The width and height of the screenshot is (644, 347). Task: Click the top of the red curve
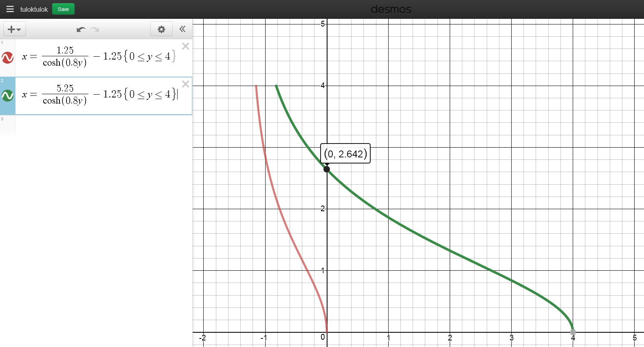click(256, 86)
